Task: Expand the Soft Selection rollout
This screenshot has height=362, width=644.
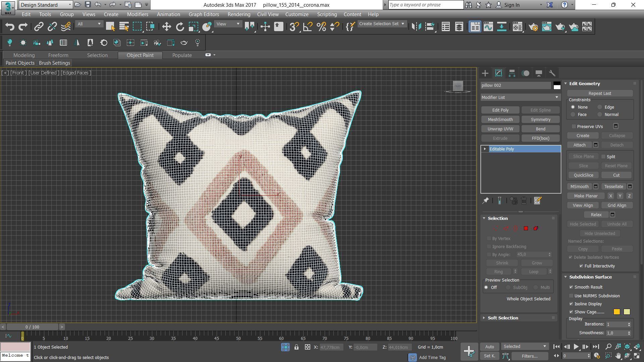Action: 502,318
